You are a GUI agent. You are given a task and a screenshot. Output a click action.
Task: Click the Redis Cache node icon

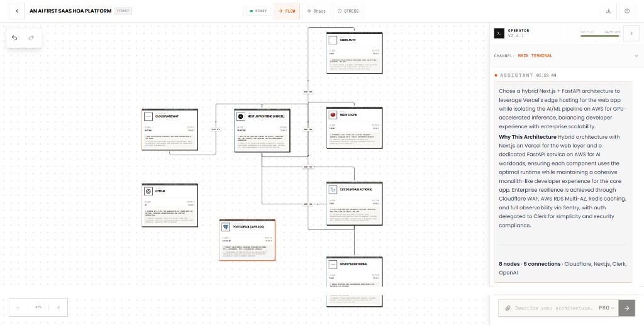click(x=333, y=115)
